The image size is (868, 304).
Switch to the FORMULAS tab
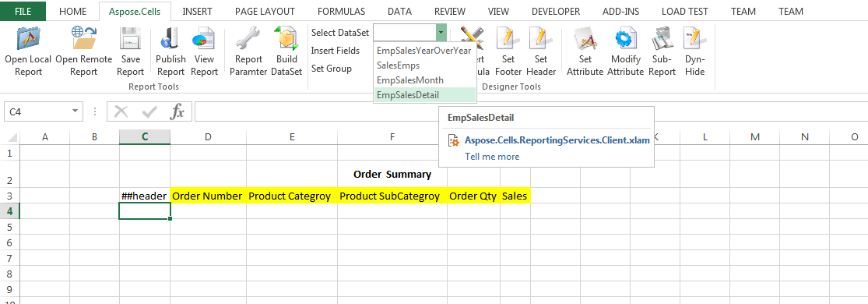342,11
